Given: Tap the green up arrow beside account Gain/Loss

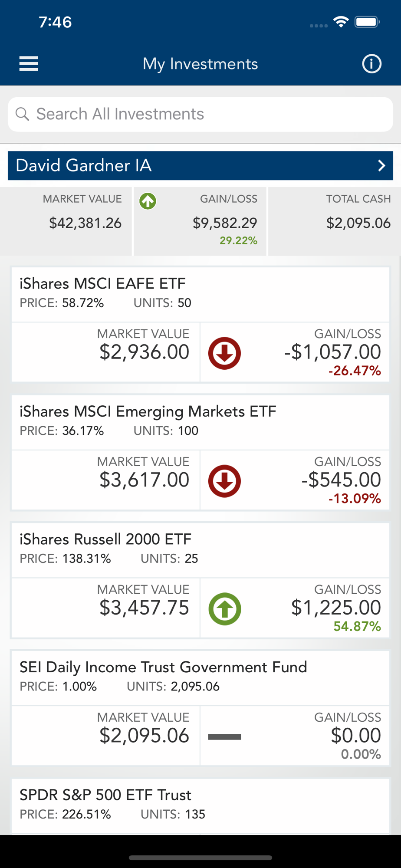Looking at the screenshot, I should point(148,201).
